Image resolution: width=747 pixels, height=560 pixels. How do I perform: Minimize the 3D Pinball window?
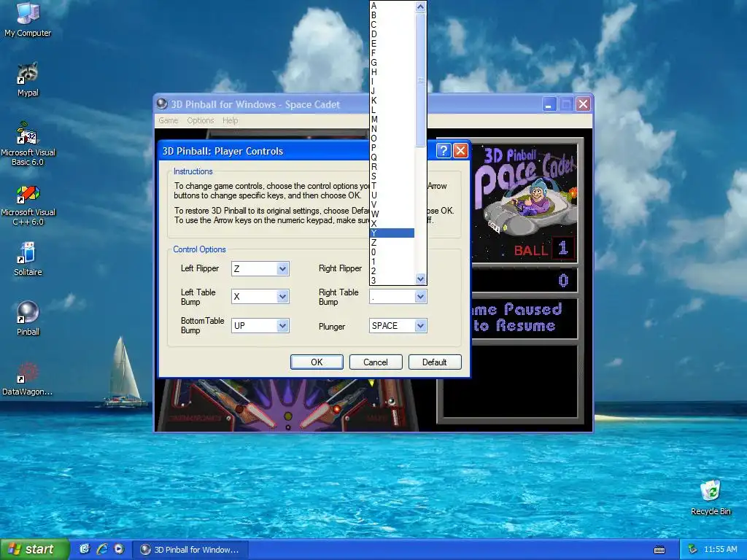549,104
